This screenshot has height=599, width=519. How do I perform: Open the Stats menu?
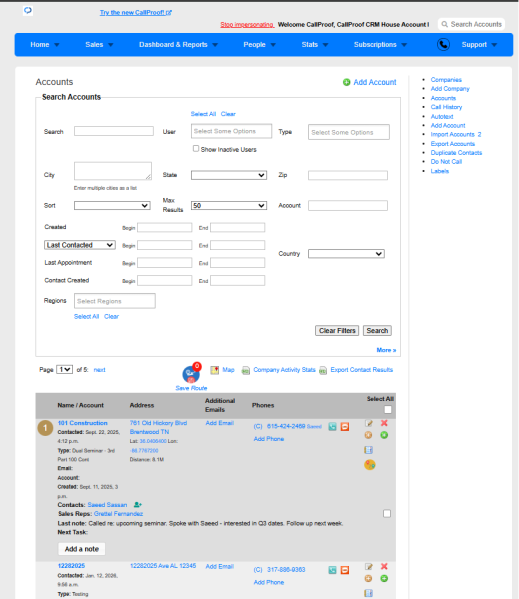[x=315, y=45]
